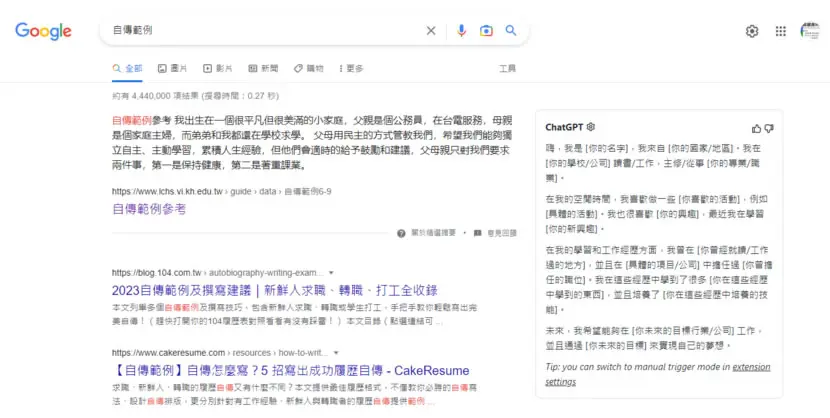The height and width of the screenshot is (418, 830).
Task: Open the 工具 tools button
Action: 507,68
